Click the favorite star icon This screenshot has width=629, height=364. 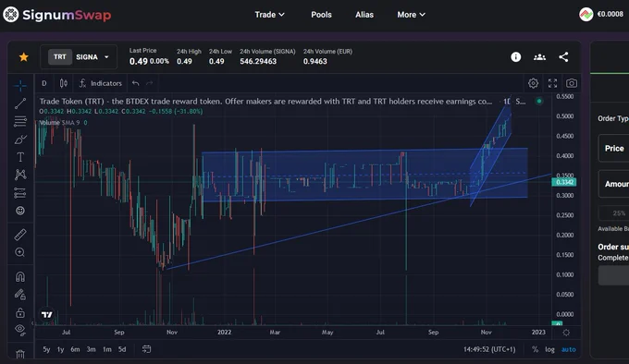(24, 57)
